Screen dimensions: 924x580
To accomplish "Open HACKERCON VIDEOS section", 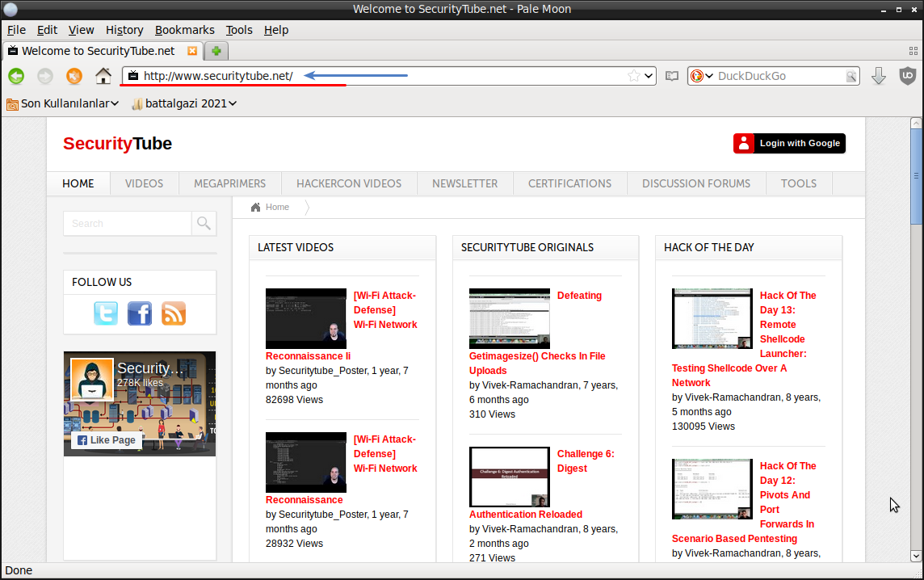I will point(349,183).
